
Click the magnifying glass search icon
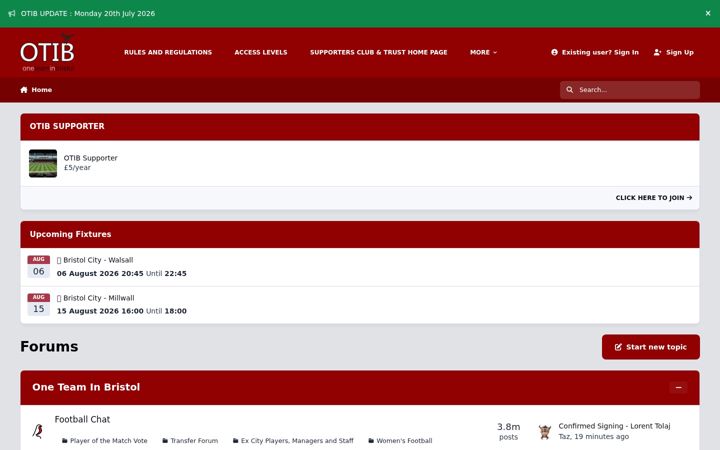point(569,90)
